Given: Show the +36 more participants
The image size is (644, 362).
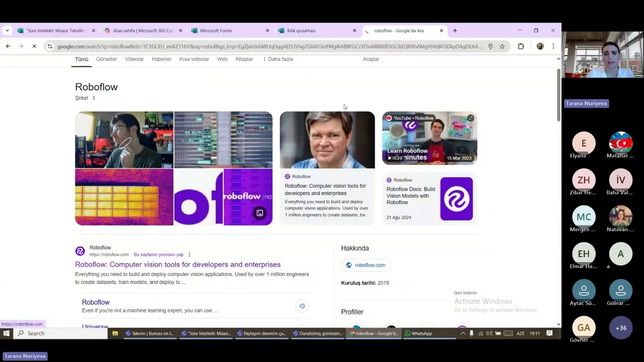Looking at the screenshot, I should click(621, 328).
